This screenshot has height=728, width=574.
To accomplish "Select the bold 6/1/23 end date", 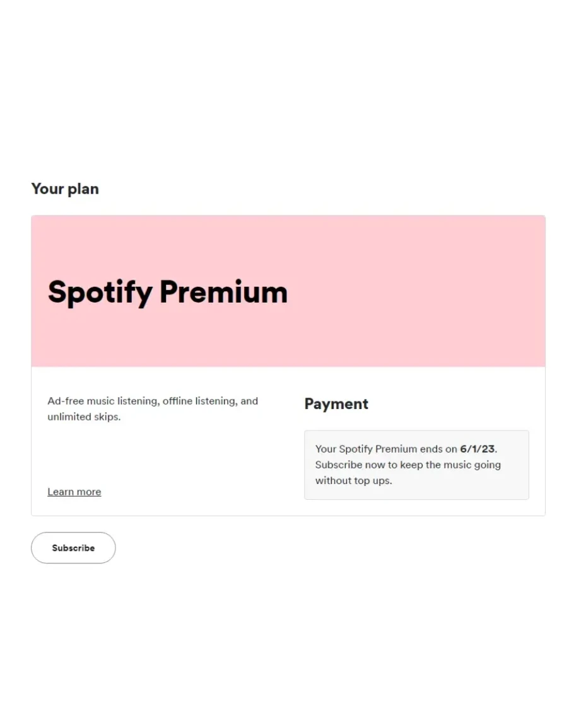I will point(477,449).
